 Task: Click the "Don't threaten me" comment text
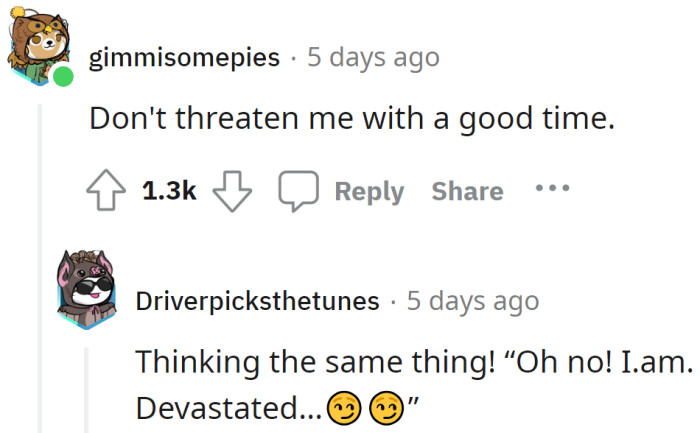tap(349, 119)
